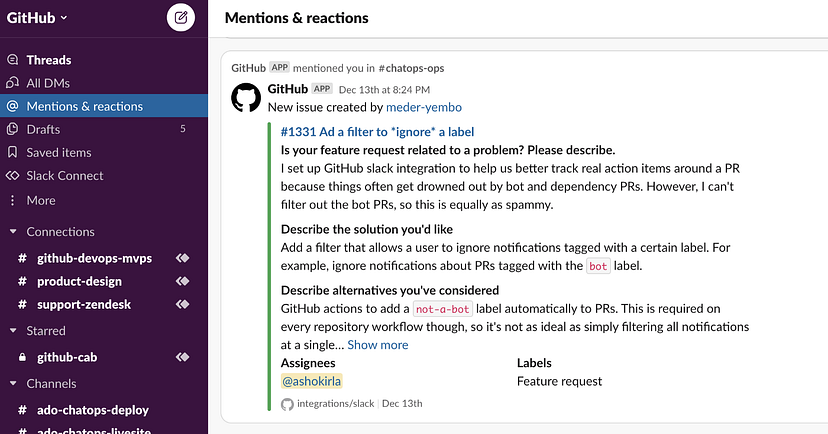This screenshot has width=828, height=434.
Task: Open Drafts in the sidebar
Action: point(43,129)
